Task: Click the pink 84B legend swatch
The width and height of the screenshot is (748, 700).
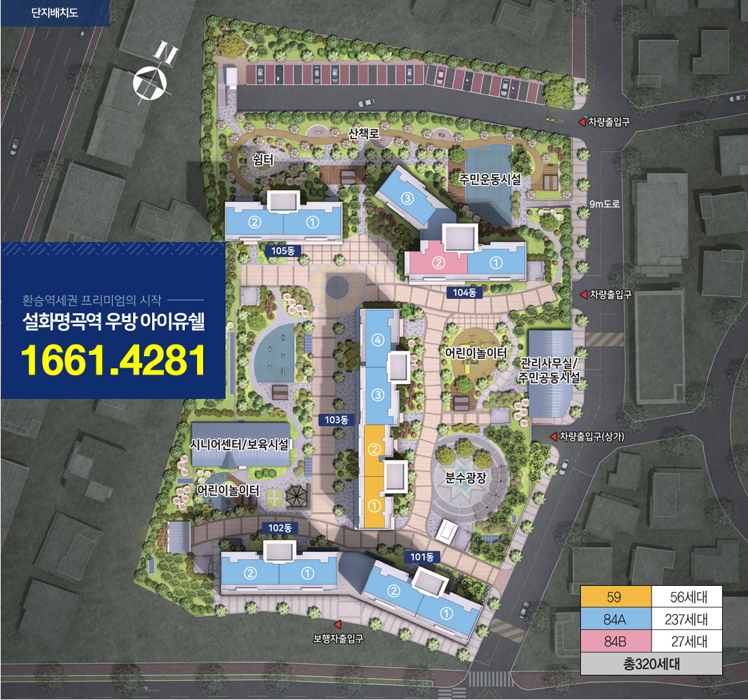Action: (616, 642)
